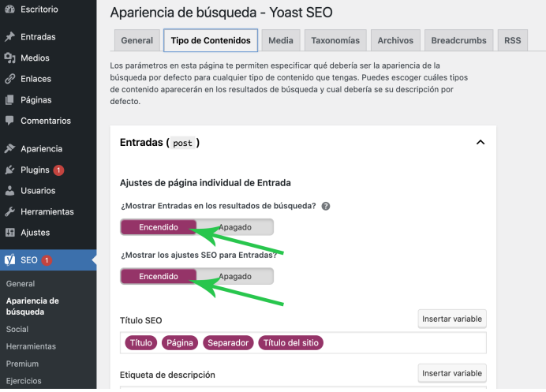
Task: Collapse the Entradas (post) section chevron
Action: [481, 143]
